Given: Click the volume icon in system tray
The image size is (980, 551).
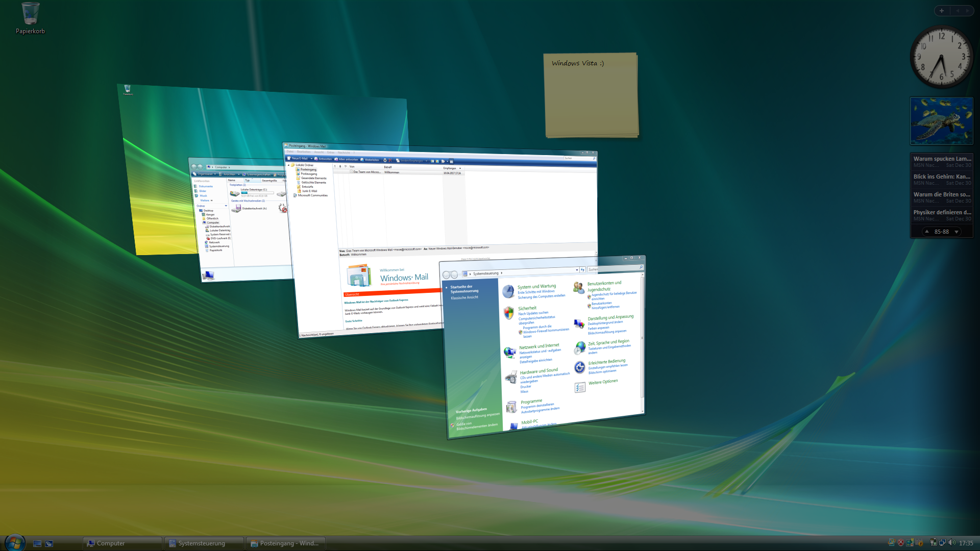Looking at the screenshot, I should pos(951,543).
